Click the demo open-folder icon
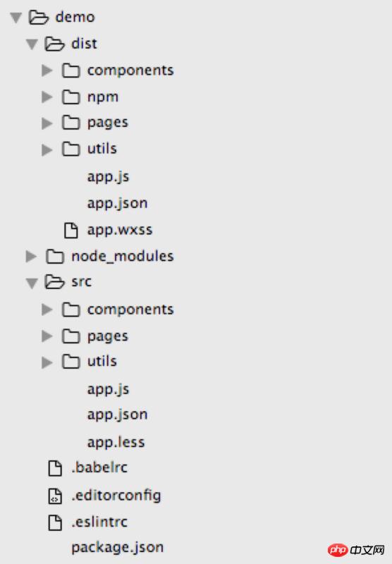The height and width of the screenshot is (564, 392). (x=38, y=17)
